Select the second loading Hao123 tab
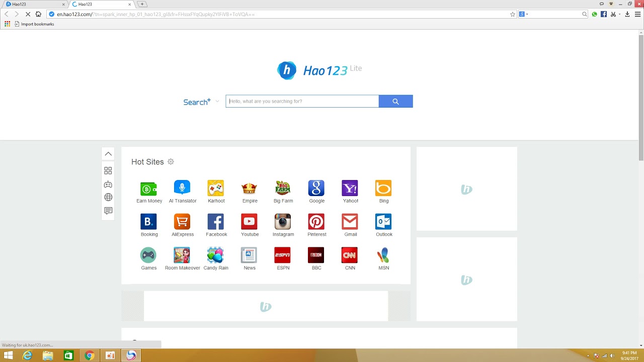The image size is (644, 362). click(101, 4)
